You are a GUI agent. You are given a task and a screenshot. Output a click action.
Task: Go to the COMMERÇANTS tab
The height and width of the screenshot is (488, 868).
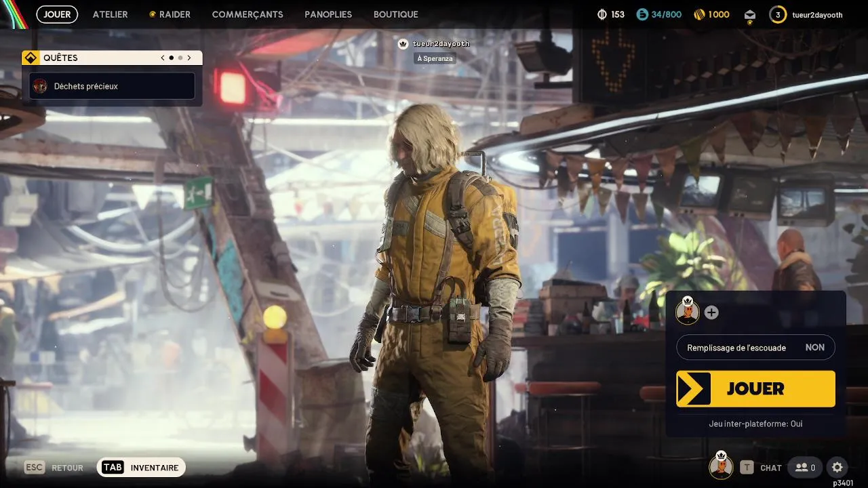point(248,14)
